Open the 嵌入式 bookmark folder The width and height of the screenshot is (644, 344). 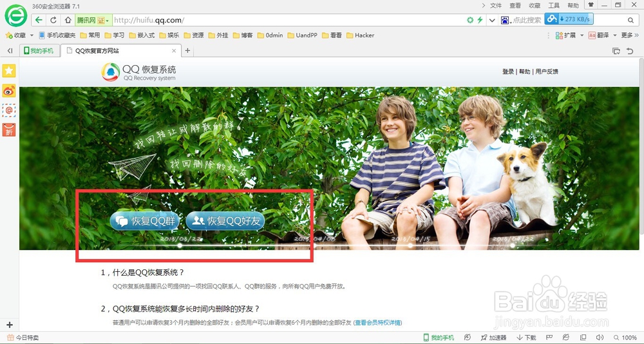point(142,35)
